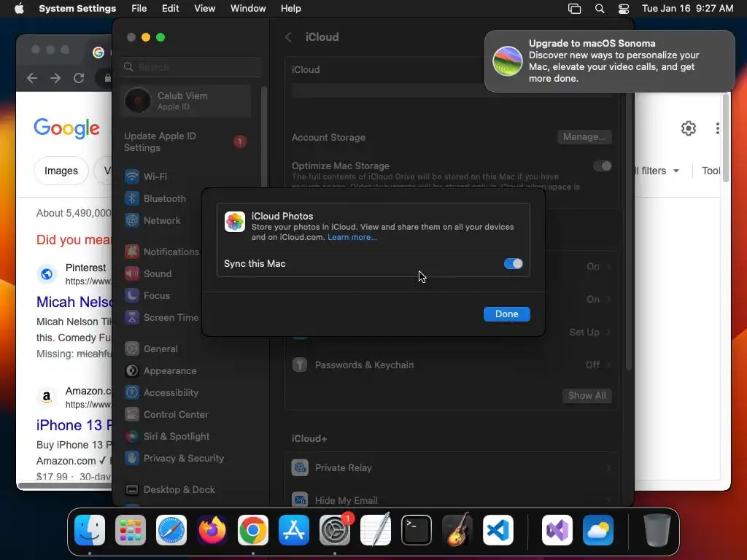747x560 pixels.
Task: Open the File menu
Action: coord(139,9)
